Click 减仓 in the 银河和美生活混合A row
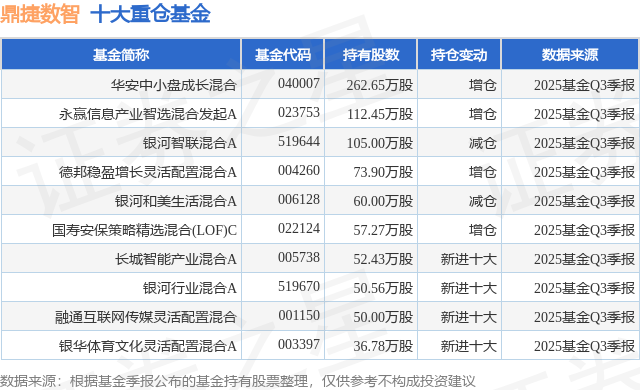Viewport: 640px width, 390px height. pyautogui.click(x=482, y=201)
